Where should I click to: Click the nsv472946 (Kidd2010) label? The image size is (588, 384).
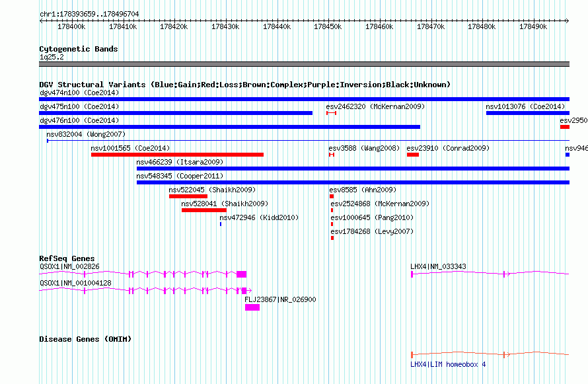259,217
